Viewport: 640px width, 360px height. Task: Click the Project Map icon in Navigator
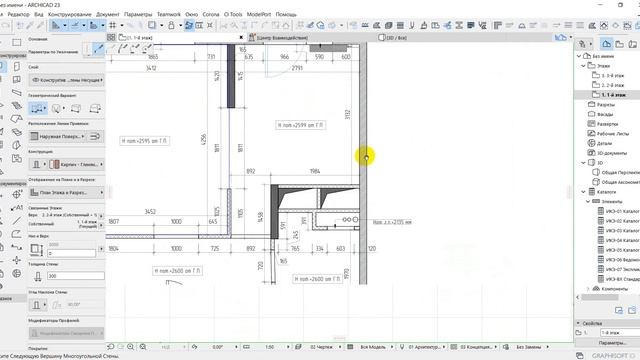(x=607, y=44)
